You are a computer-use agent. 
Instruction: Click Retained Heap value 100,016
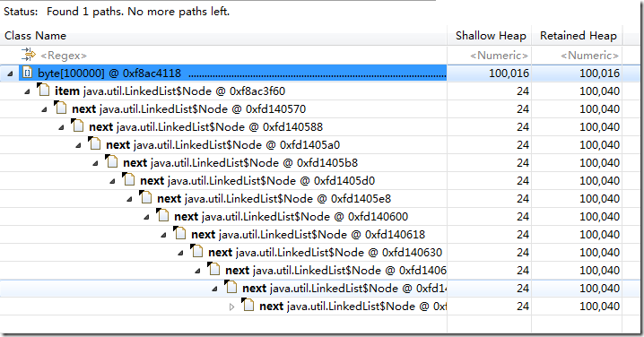click(x=599, y=73)
